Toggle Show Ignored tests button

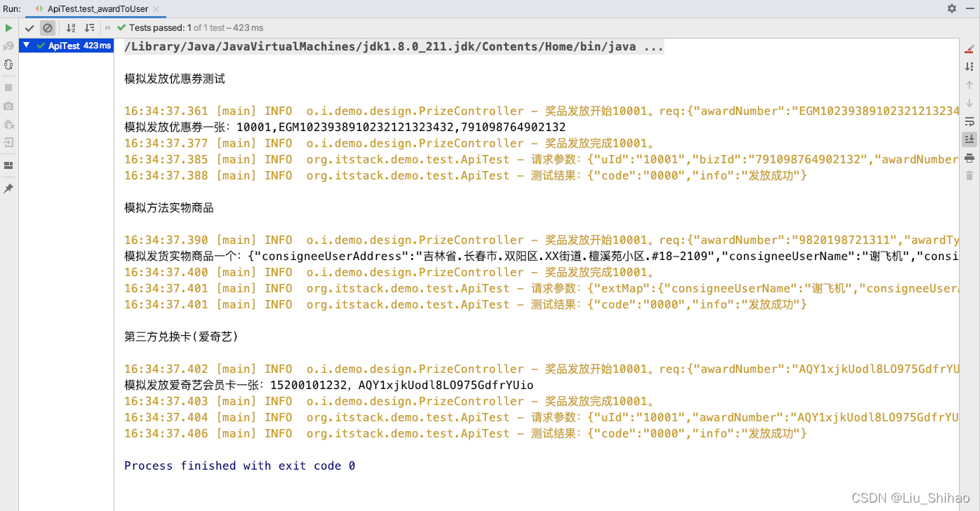(x=48, y=28)
